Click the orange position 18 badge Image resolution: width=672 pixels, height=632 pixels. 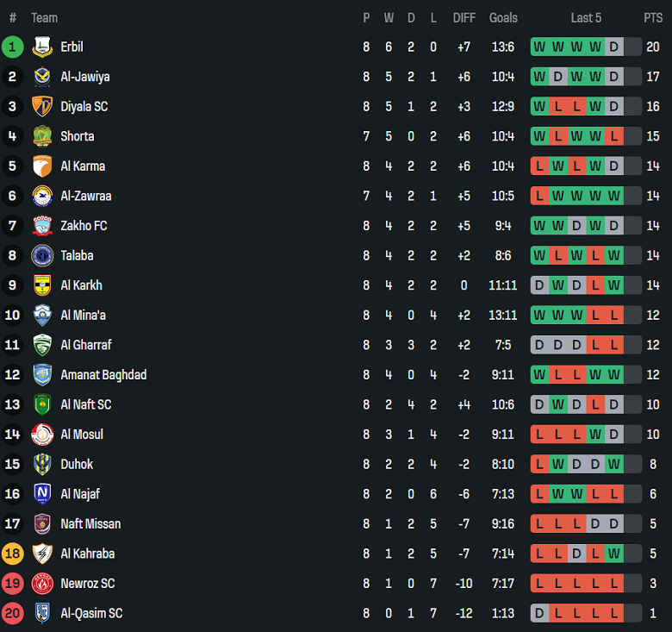click(x=12, y=554)
